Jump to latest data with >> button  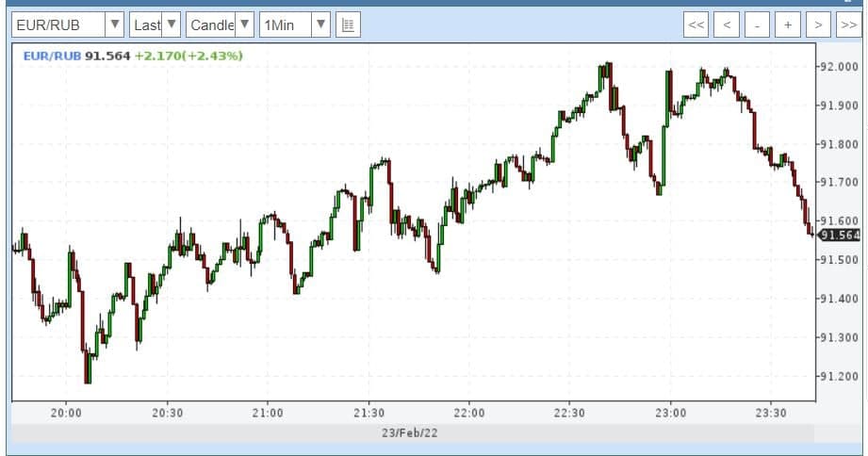coord(846,25)
